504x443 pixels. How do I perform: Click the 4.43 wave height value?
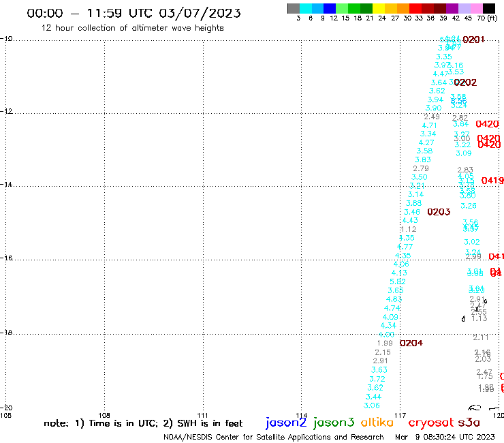(410, 220)
